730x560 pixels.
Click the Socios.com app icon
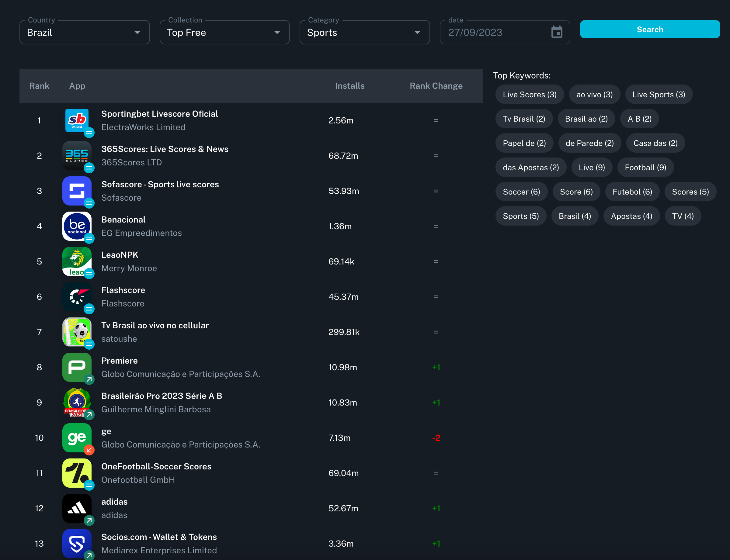click(x=77, y=544)
